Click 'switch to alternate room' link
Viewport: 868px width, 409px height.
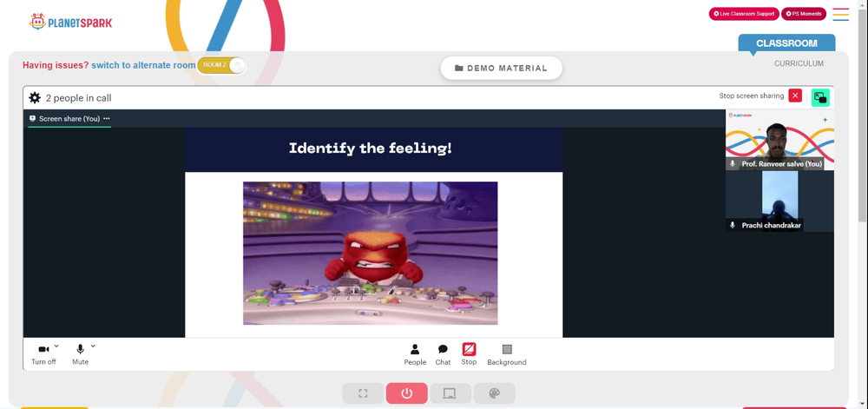click(x=143, y=65)
